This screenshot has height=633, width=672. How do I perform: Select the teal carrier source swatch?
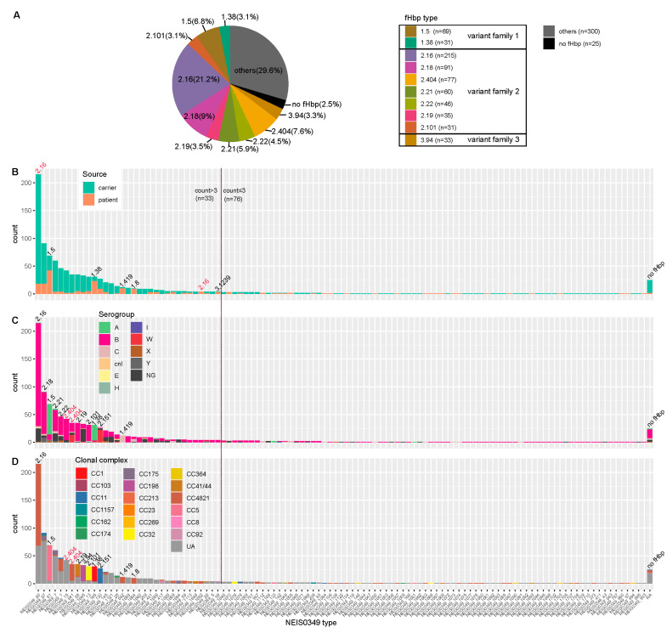(x=88, y=188)
